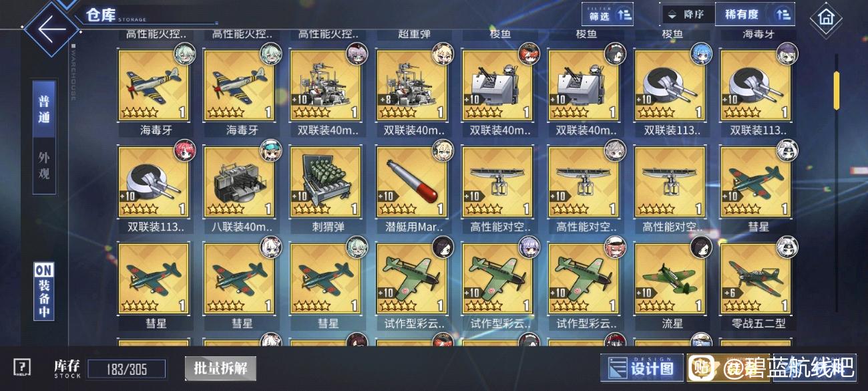The width and height of the screenshot is (868, 391).
Task: Open the 稀有度 rarity sort dropdown
Action: click(755, 14)
